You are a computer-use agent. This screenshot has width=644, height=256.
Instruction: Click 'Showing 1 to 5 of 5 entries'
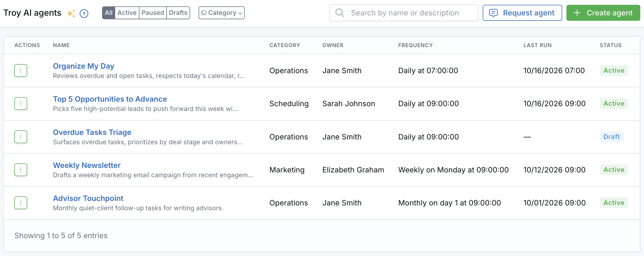click(x=61, y=236)
